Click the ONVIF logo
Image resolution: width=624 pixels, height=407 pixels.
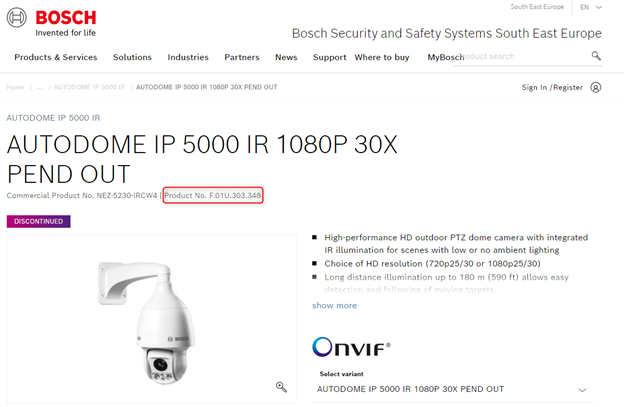tap(351, 347)
